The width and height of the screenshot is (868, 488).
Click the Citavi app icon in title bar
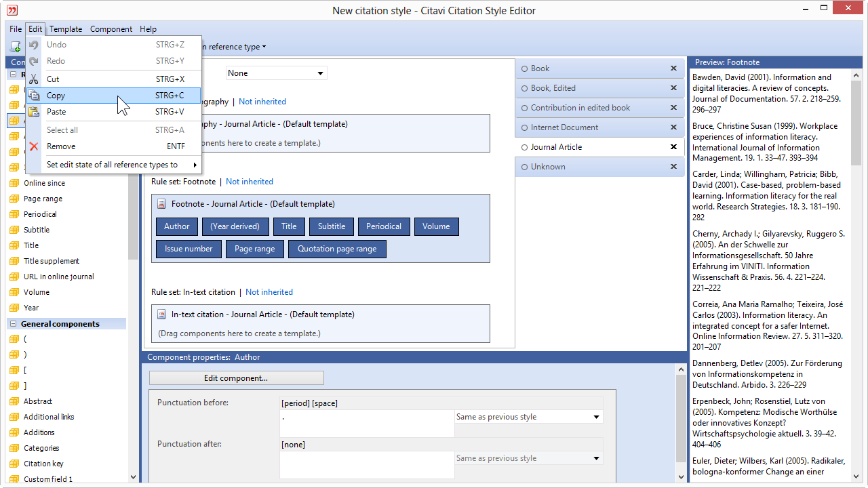(12, 10)
